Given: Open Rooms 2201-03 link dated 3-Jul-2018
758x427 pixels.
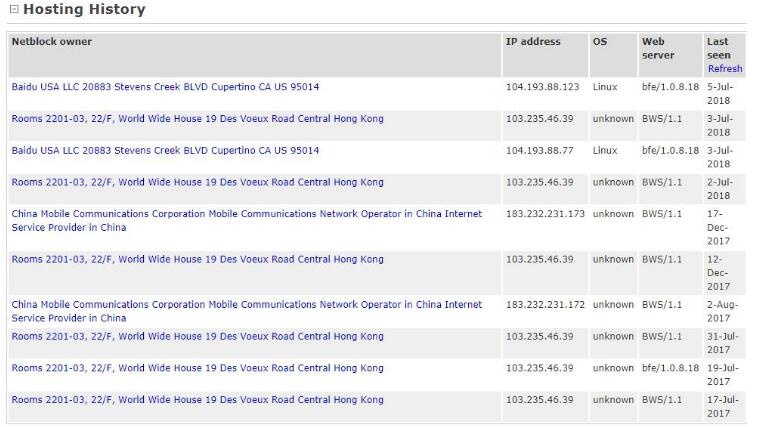Looking at the screenshot, I should (x=197, y=119).
